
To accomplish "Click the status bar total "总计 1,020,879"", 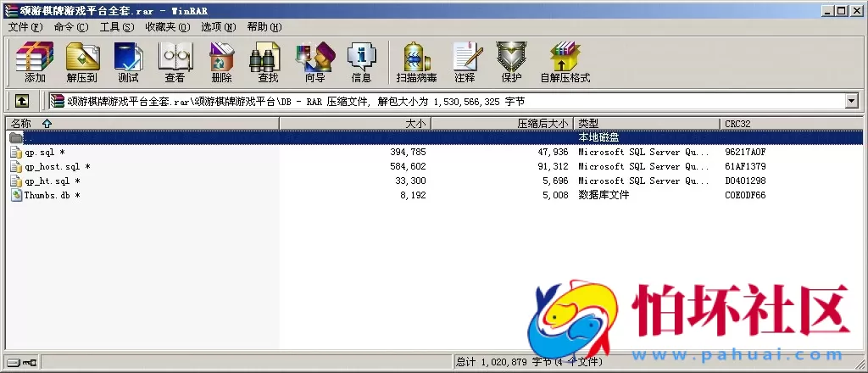I will click(x=492, y=362).
